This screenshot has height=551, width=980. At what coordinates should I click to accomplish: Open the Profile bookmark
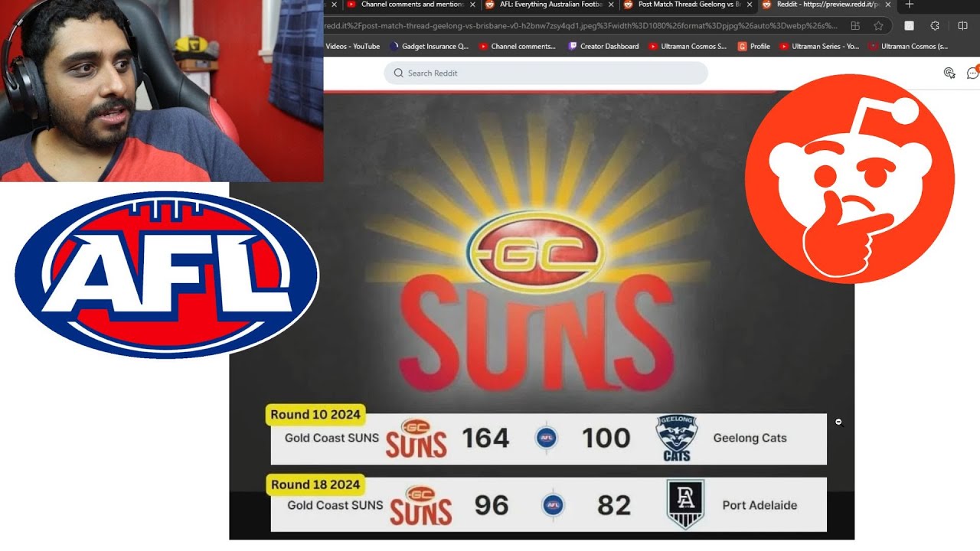pyautogui.click(x=754, y=46)
